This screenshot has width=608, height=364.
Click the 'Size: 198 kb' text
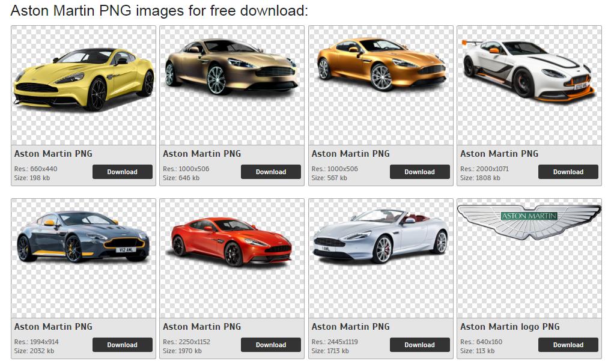tap(32, 178)
